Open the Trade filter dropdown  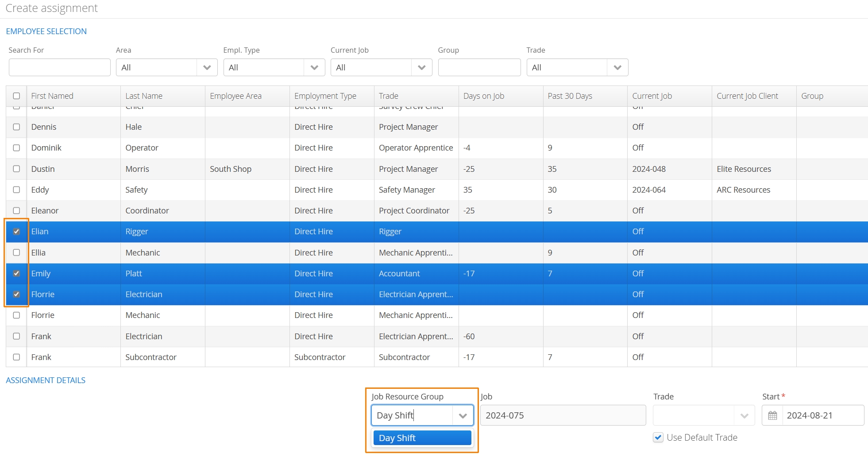[x=617, y=67]
